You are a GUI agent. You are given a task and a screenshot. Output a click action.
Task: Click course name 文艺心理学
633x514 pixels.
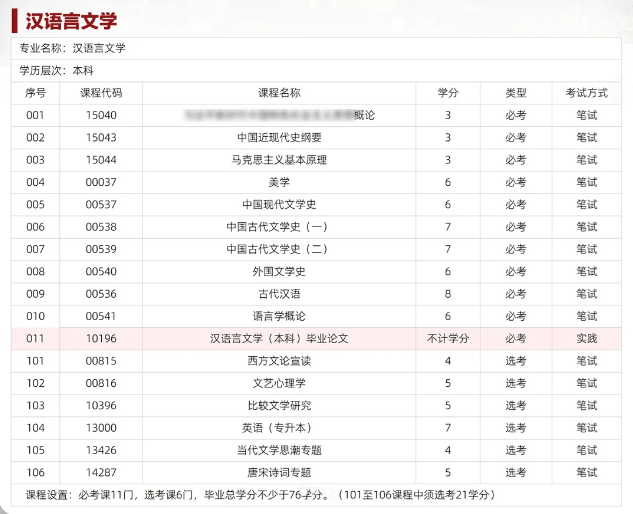279,383
